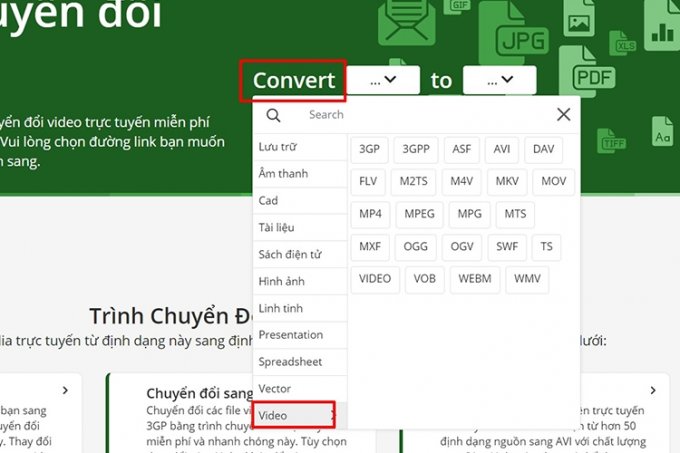Screen dimensions: 680x453
Task: Choose the SWF format
Action: 507,247
